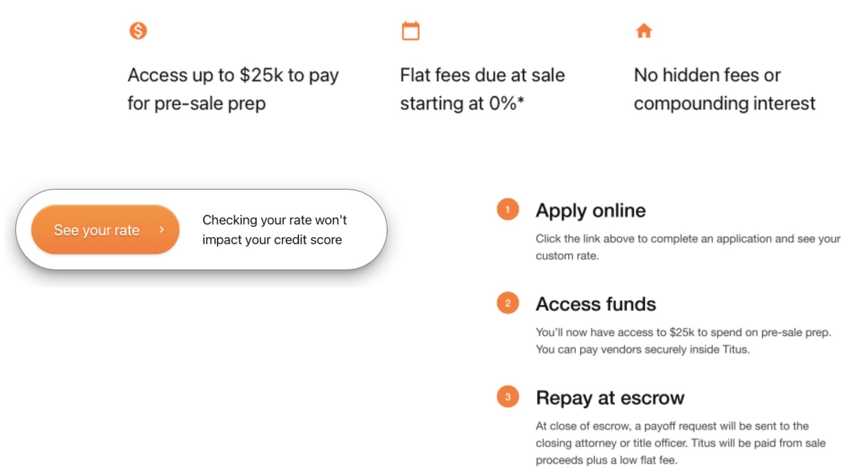Image resolution: width=868 pixels, height=475 pixels.
Task: Click the Apply online step description
Action: click(x=688, y=247)
